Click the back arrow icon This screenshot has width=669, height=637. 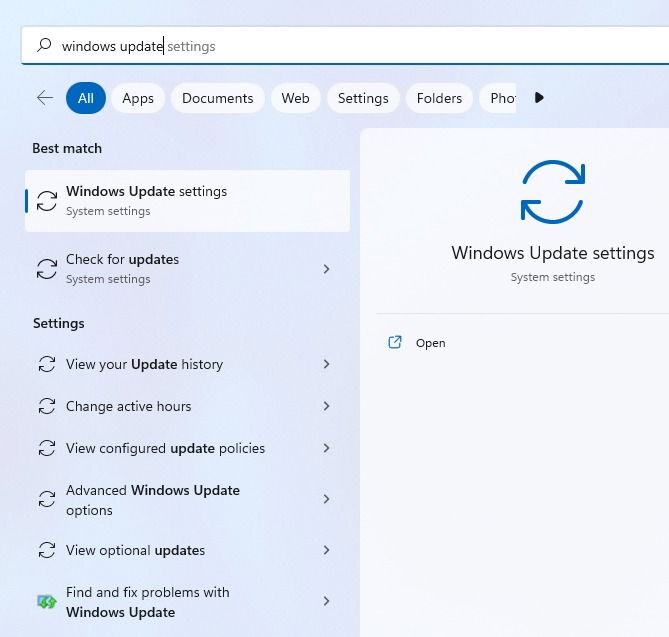pos(44,98)
